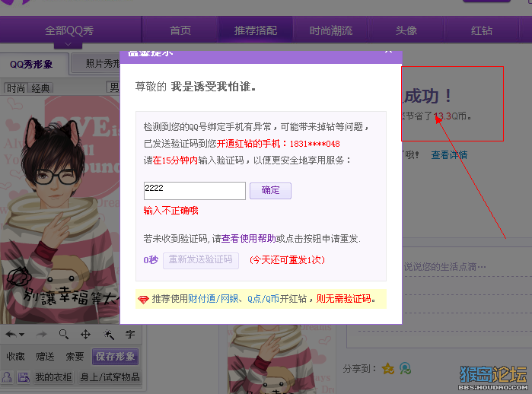Select the 字 text tool
This screenshot has width=532, height=394.
(130, 335)
